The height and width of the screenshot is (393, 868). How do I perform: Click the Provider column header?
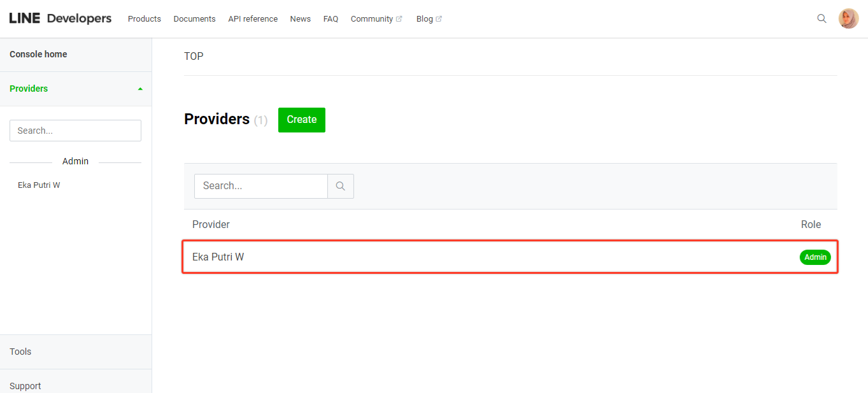tap(211, 224)
